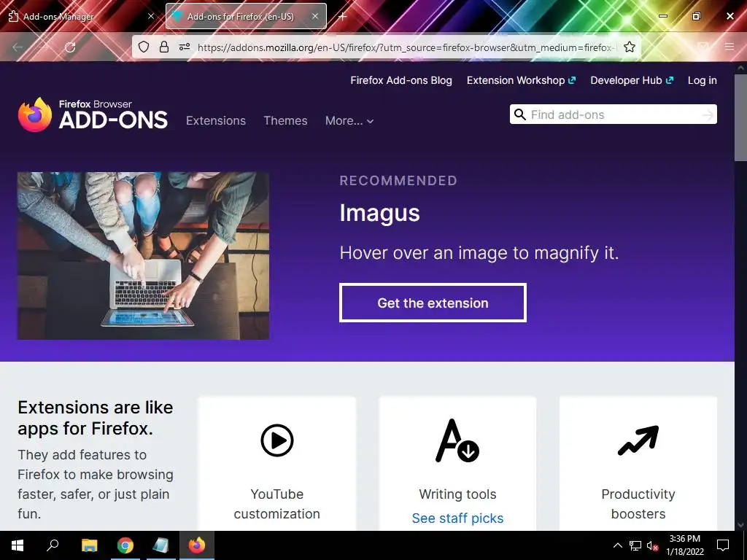The width and height of the screenshot is (747, 560).
Task: Click the Imagus hero image
Action: pyautogui.click(x=143, y=256)
